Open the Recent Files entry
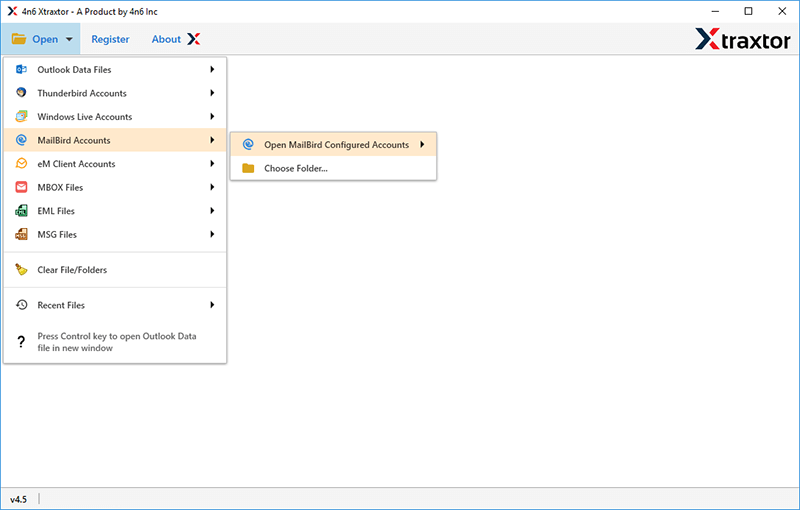This screenshot has height=510, width=800. 115,304
